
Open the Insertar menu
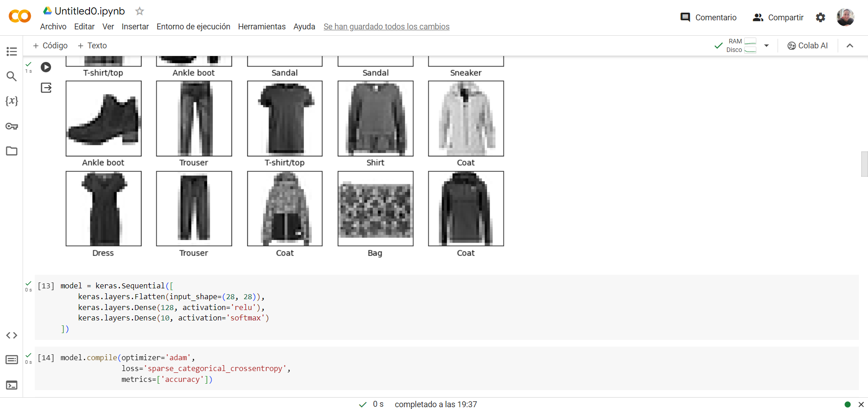135,27
